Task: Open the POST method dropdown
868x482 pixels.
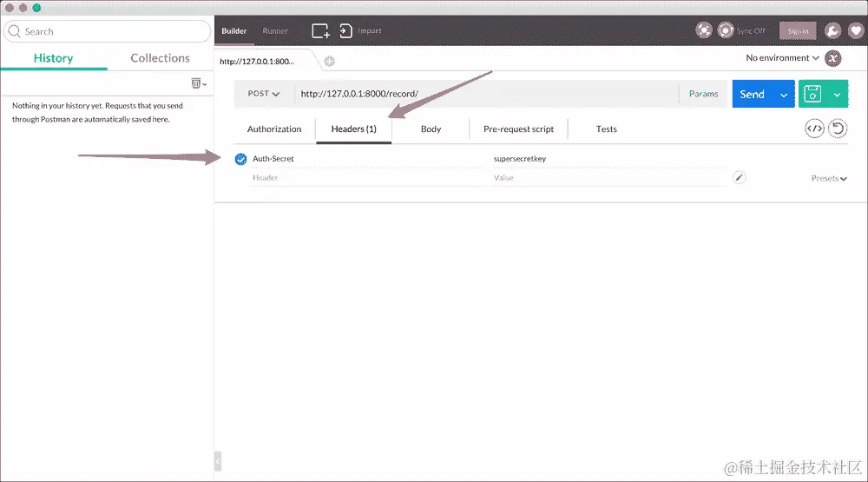Action: click(x=264, y=94)
